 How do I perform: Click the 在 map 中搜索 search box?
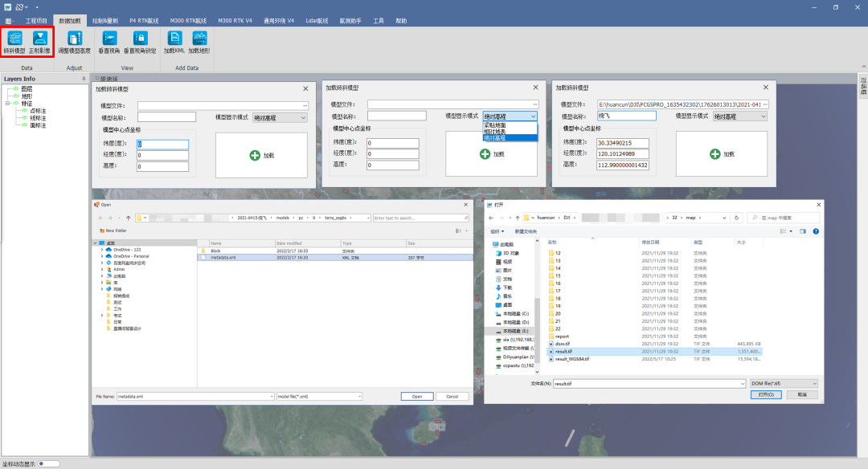tap(784, 218)
